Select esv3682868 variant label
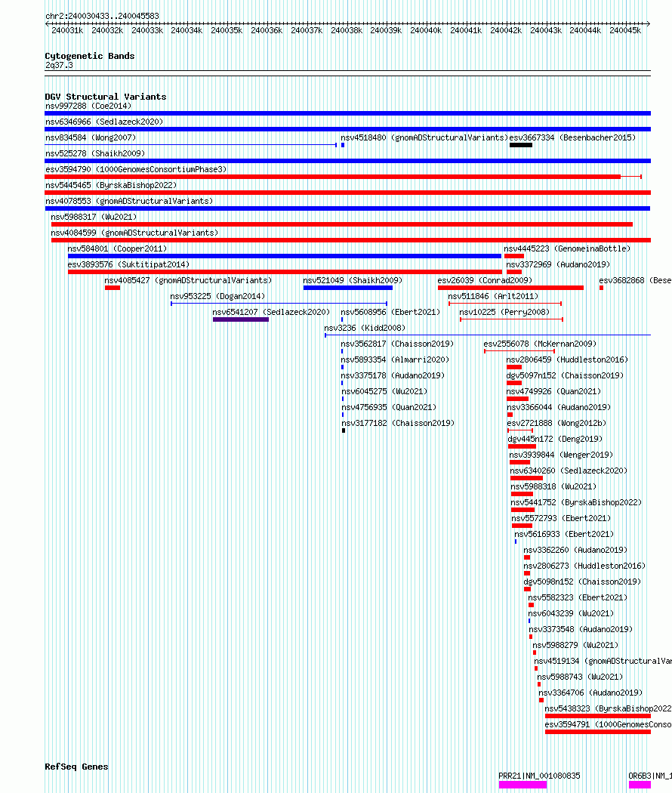This screenshot has width=672, height=793. tap(635, 280)
